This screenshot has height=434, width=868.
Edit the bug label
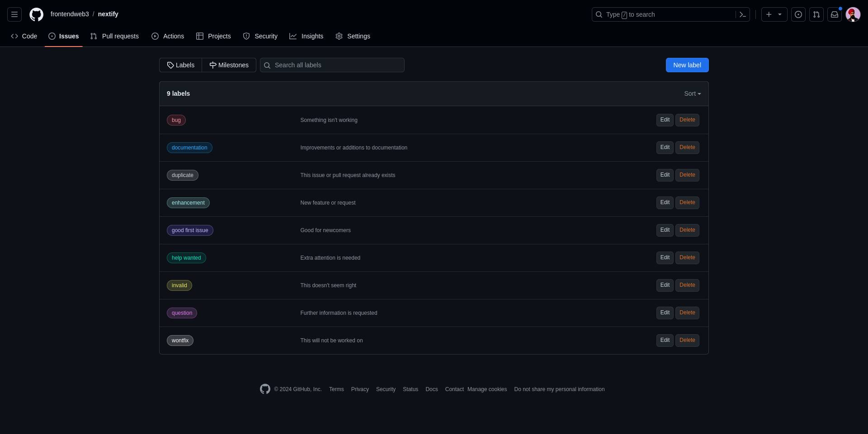pos(665,120)
